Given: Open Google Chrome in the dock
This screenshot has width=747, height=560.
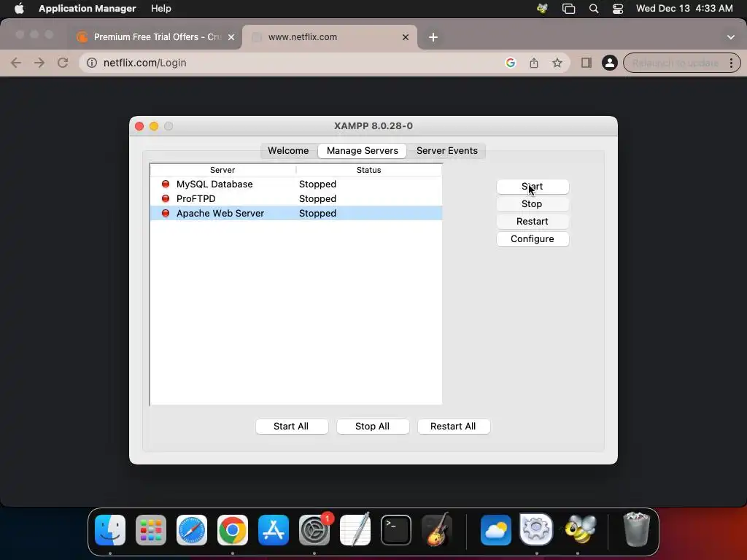Looking at the screenshot, I should pyautogui.click(x=233, y=530).
